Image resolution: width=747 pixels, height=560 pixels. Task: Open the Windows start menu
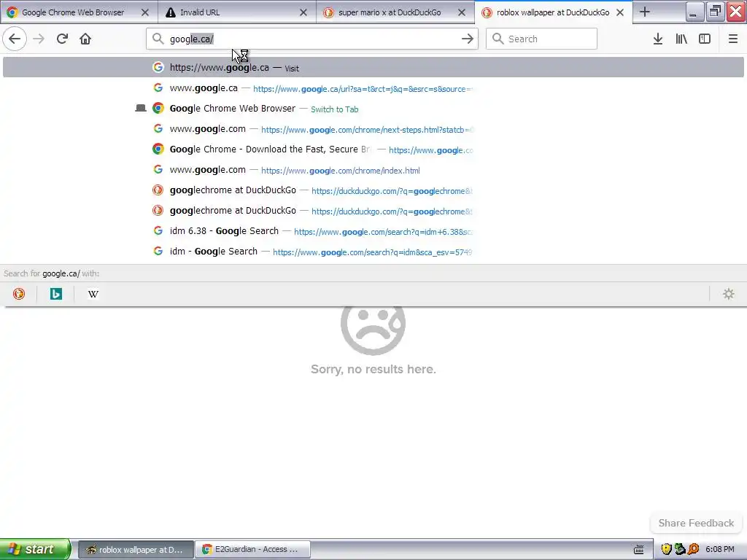35,549
